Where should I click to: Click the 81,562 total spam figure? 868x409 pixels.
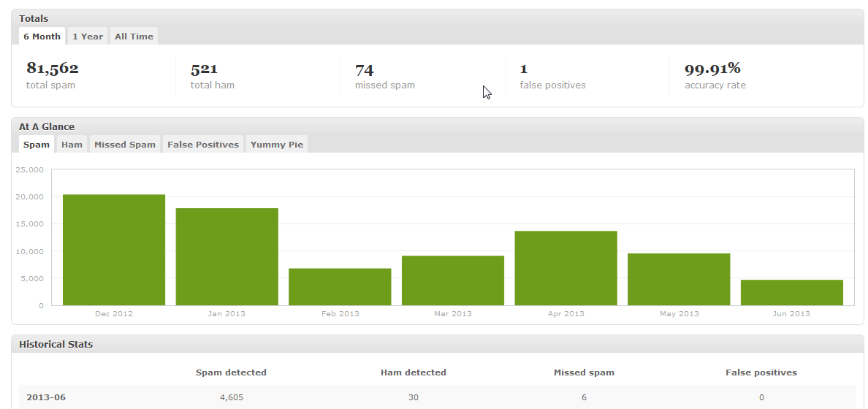coord(53,69)
